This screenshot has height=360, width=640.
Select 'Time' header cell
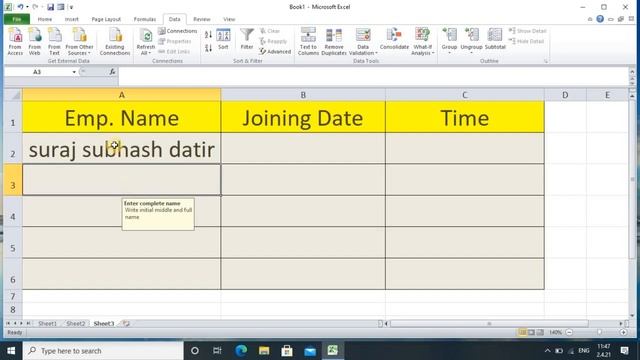(464, 117)
